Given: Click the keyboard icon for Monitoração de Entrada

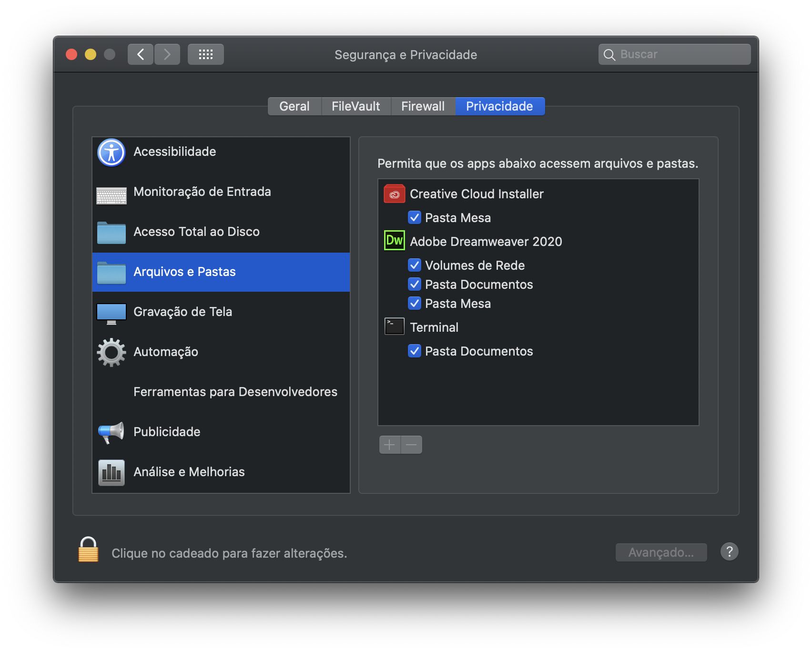Looking at the screenshot, I should point(112,195).
